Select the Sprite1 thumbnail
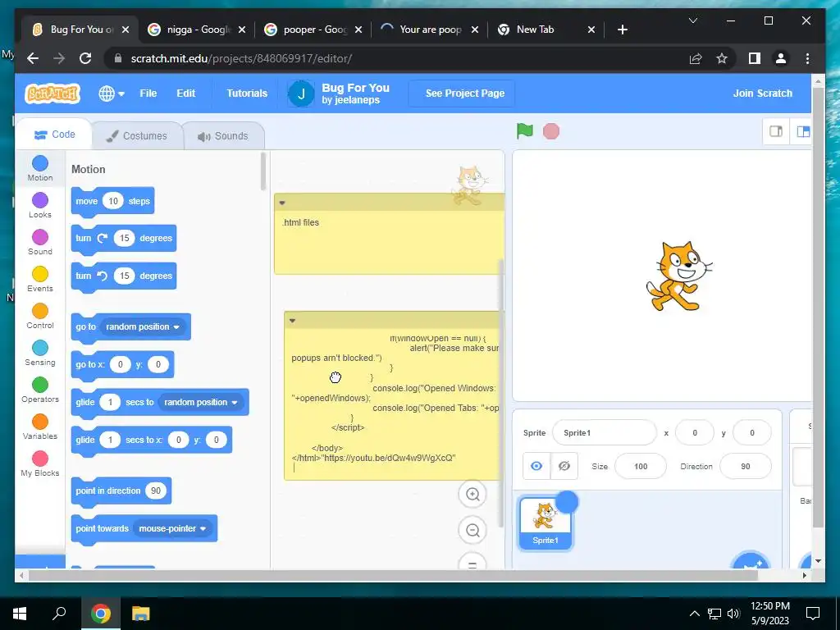The image size is (840, 630). coord(545,523)
